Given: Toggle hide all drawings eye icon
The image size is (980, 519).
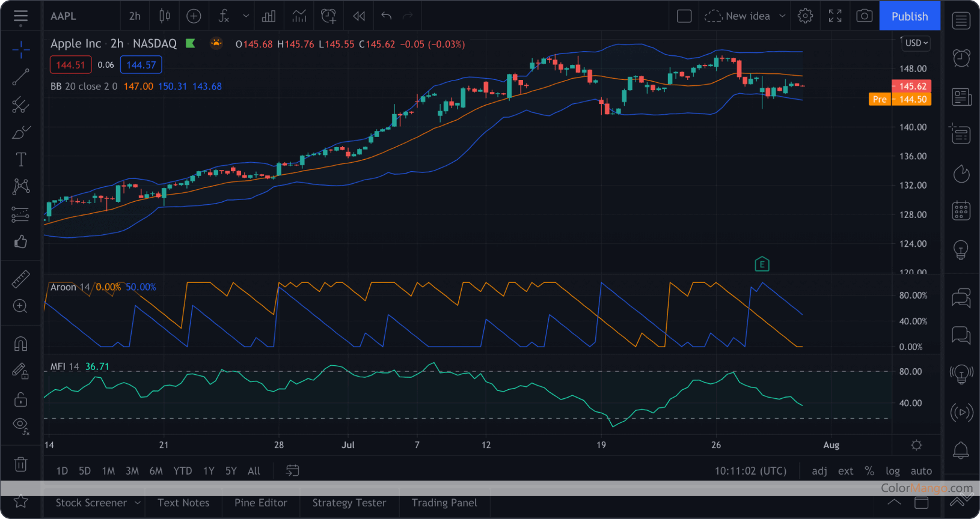Looking at the screenshot, I should point(20,425).
